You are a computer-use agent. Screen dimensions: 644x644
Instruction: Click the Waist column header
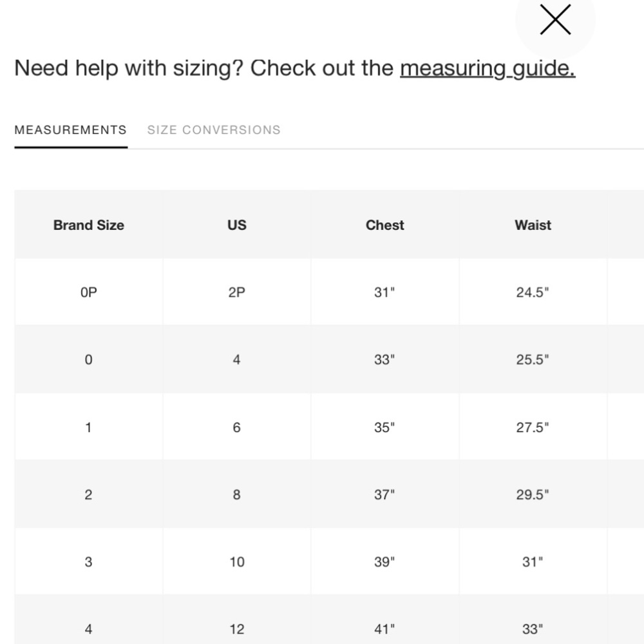click(x=533, y=225)
